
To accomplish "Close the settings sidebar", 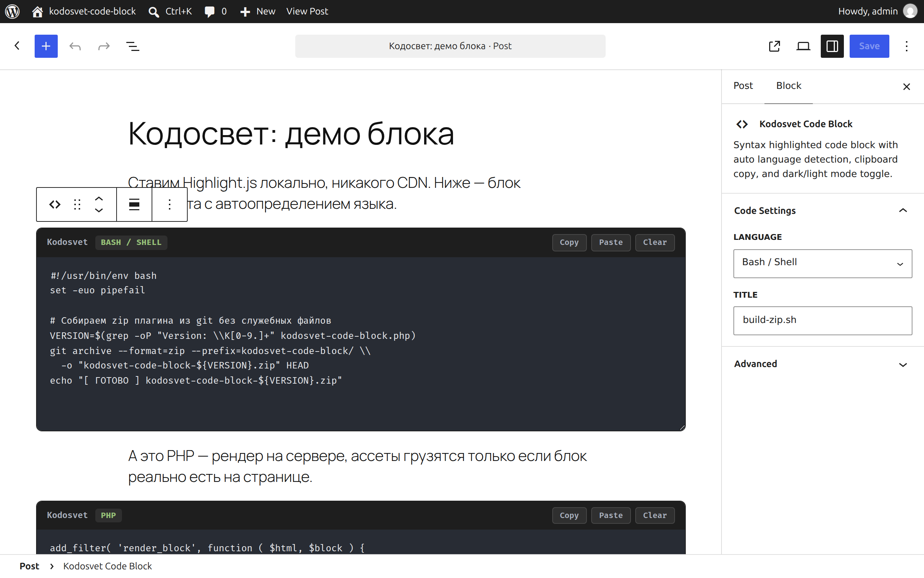I will [906, 87].
